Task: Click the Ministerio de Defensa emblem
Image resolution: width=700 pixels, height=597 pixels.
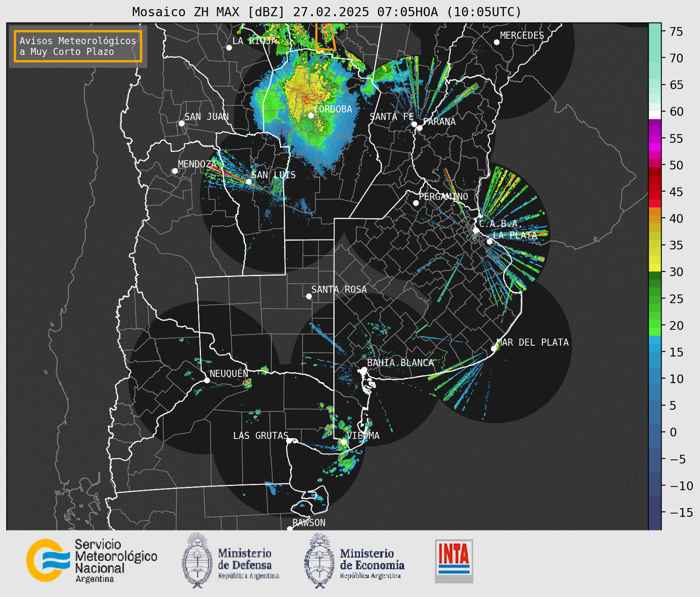Action: (197, 560)
